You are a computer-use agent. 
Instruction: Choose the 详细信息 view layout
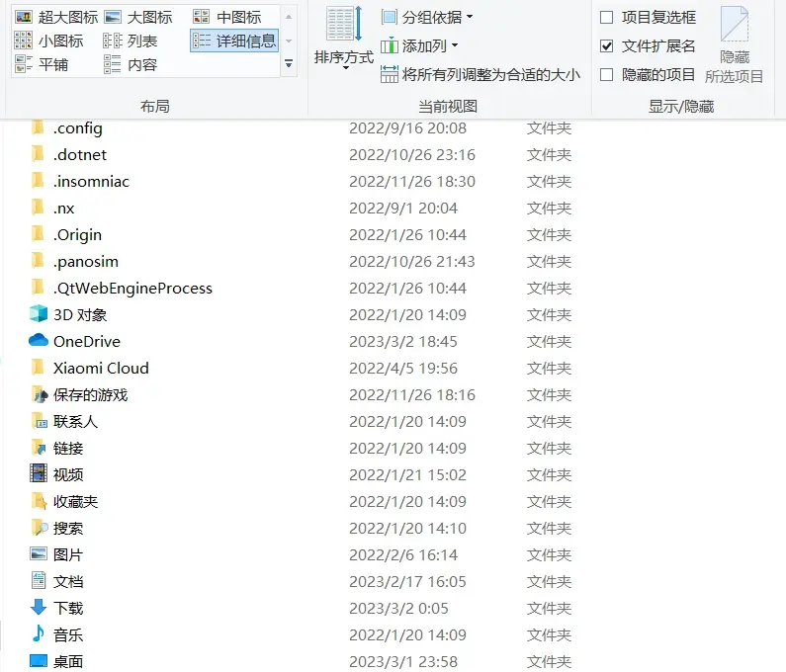234,41
